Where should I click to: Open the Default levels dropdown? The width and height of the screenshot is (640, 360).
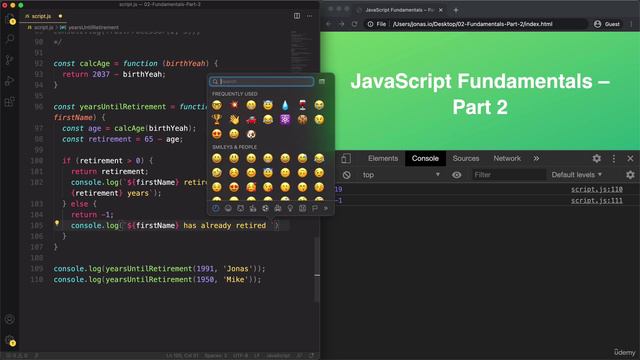click(x=577, y=175)
